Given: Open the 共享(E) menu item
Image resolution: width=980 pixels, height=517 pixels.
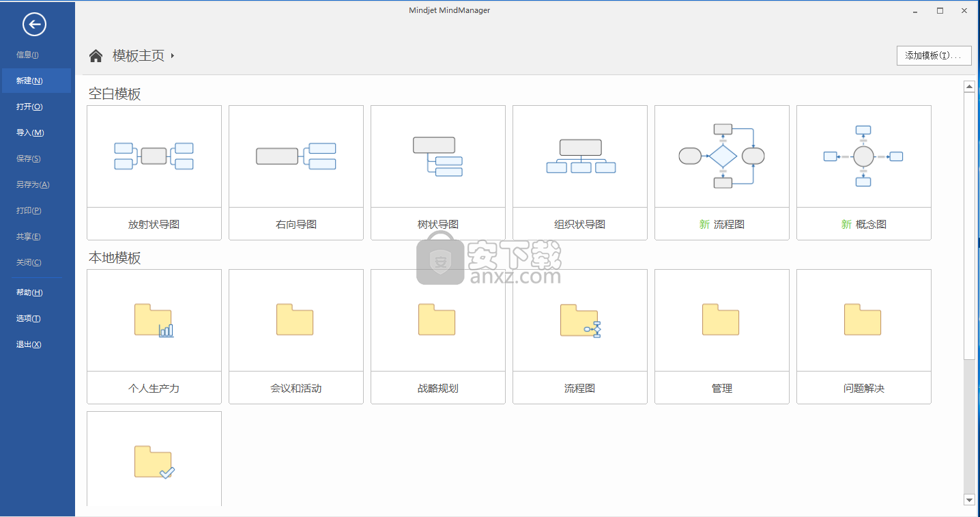Looking at the screenshot, I should (x=37, y=236).
